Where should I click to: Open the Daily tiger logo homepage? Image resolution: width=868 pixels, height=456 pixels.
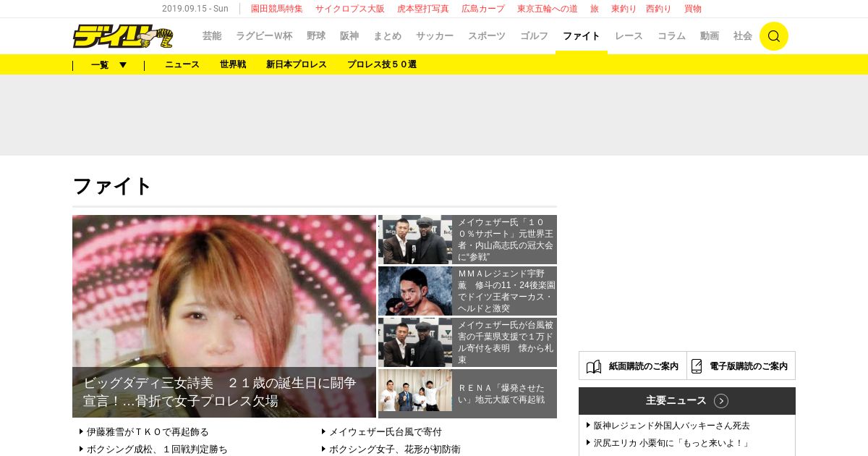coord(123,36)
